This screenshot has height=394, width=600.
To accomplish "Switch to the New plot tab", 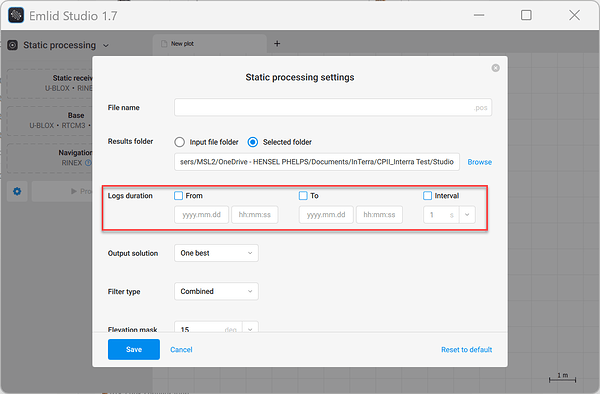I will click(x=210, y=44).
